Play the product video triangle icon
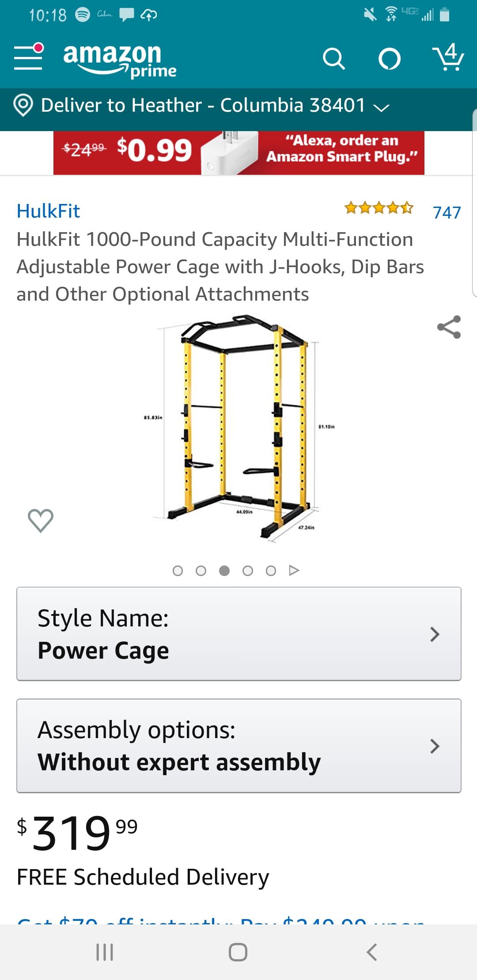Screen dimensions: 477x980 pos(294,571)
